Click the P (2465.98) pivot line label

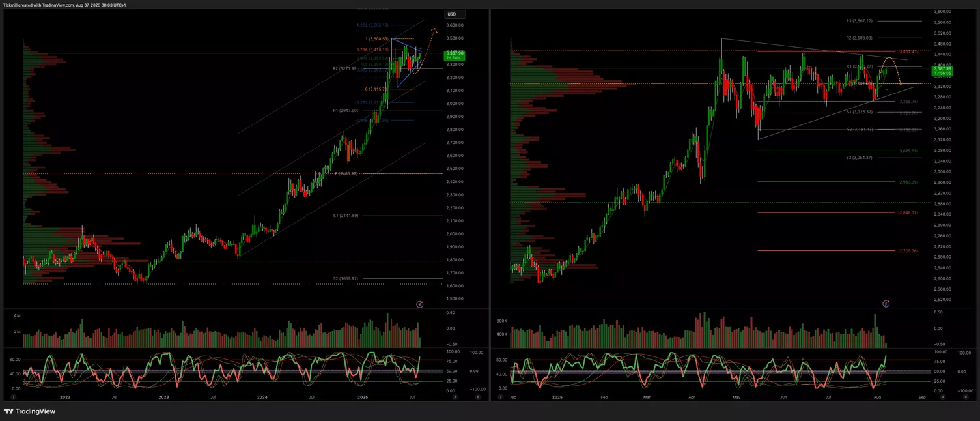346,173
